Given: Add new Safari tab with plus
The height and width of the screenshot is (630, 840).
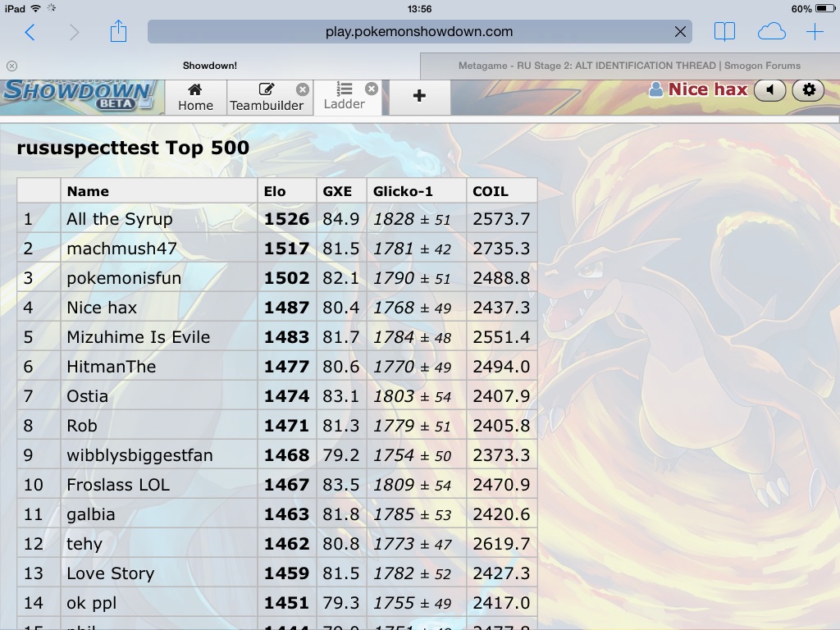Looking at the screenshot, I should click(815, 32).
